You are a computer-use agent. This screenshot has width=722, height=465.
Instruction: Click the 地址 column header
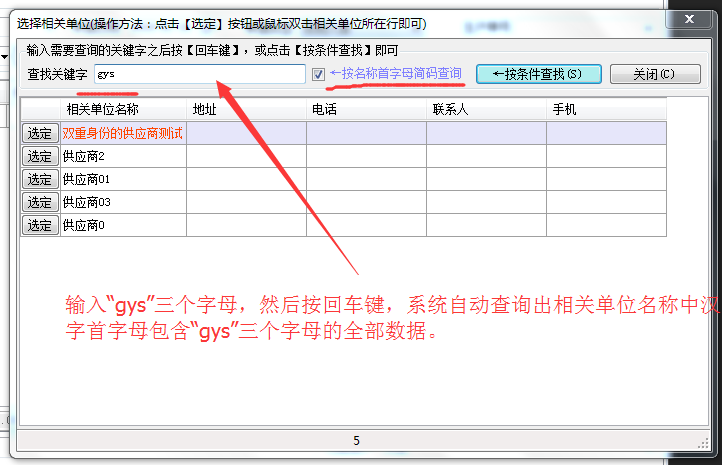click(x=246, y=110)
